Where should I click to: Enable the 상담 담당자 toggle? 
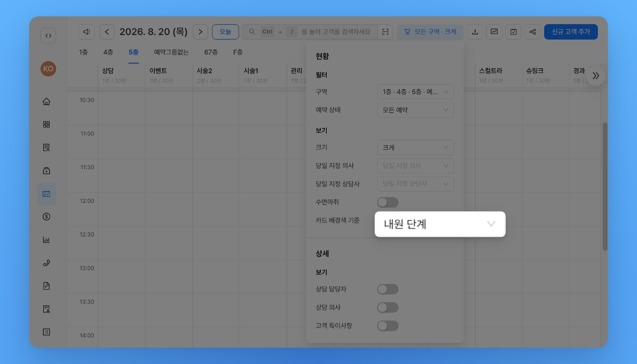(388, 289)
